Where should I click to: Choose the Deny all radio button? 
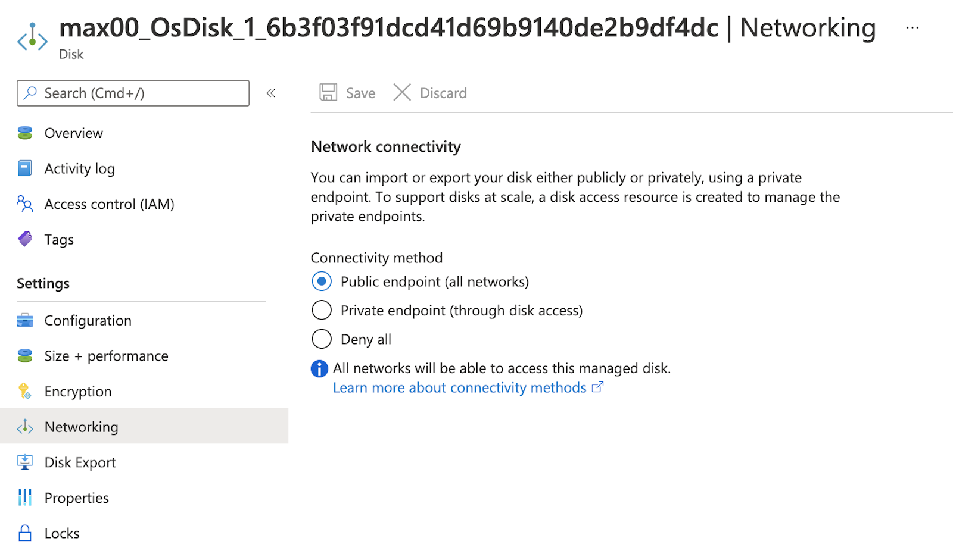pyautogui.click(x=322, y=339)
